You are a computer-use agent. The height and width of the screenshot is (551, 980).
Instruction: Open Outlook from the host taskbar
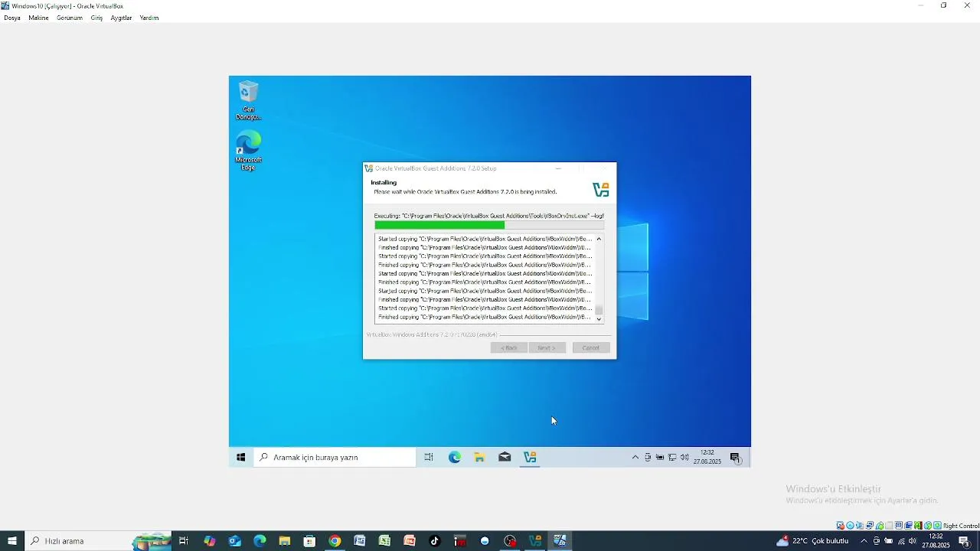(234, 541)
